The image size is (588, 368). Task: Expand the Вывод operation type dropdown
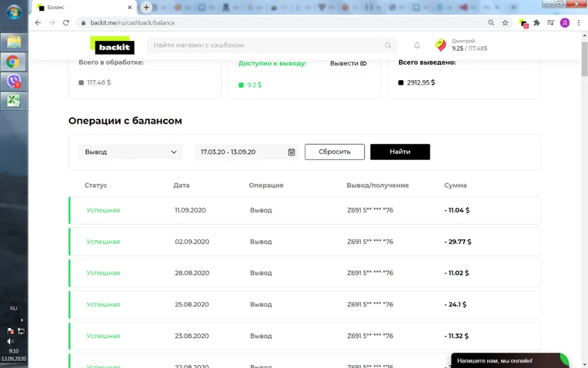pyautogui.click(x=131, y=152)
